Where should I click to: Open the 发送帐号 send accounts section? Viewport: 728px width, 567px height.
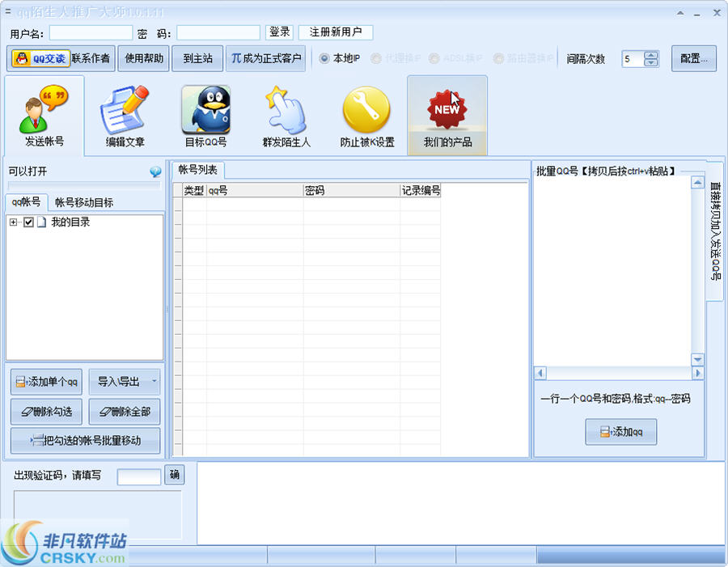point(44,115)
